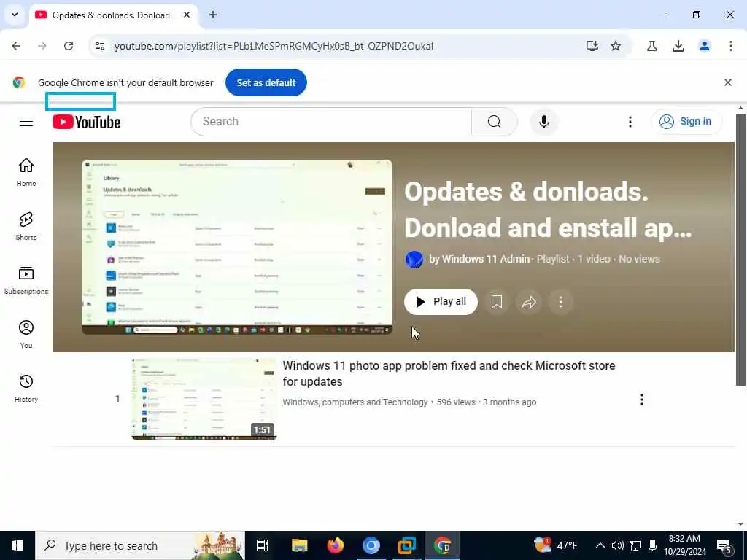Open Chrome's three-dot menu
747x560 pixels.
(731, 46)
